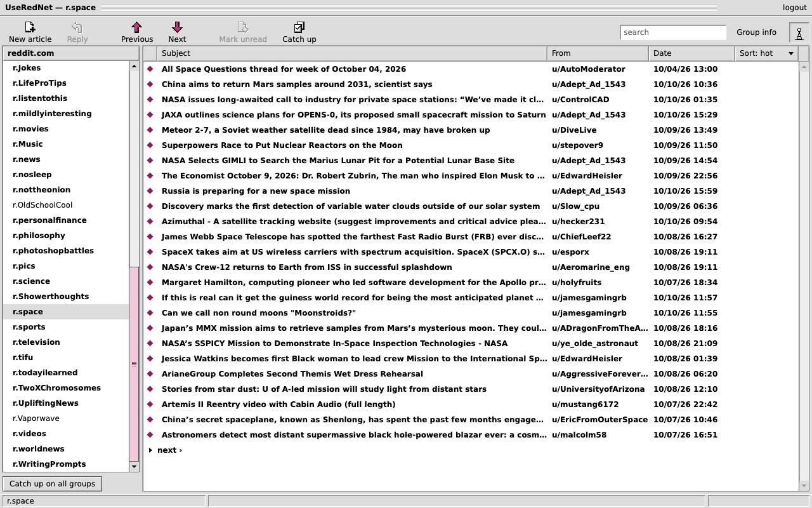
Task: Click author u/UniversityofArizona
Action: point(598,389)
